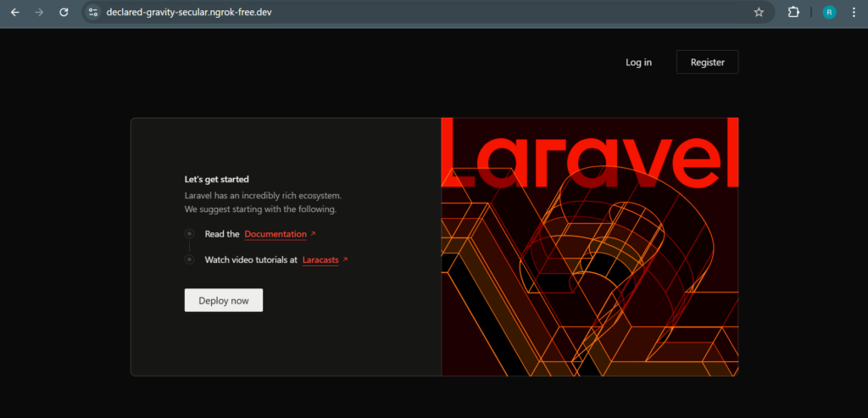Open the Chrome profile avatar R
The height and width of the screenshot is (418, 868).
[829, 12]
